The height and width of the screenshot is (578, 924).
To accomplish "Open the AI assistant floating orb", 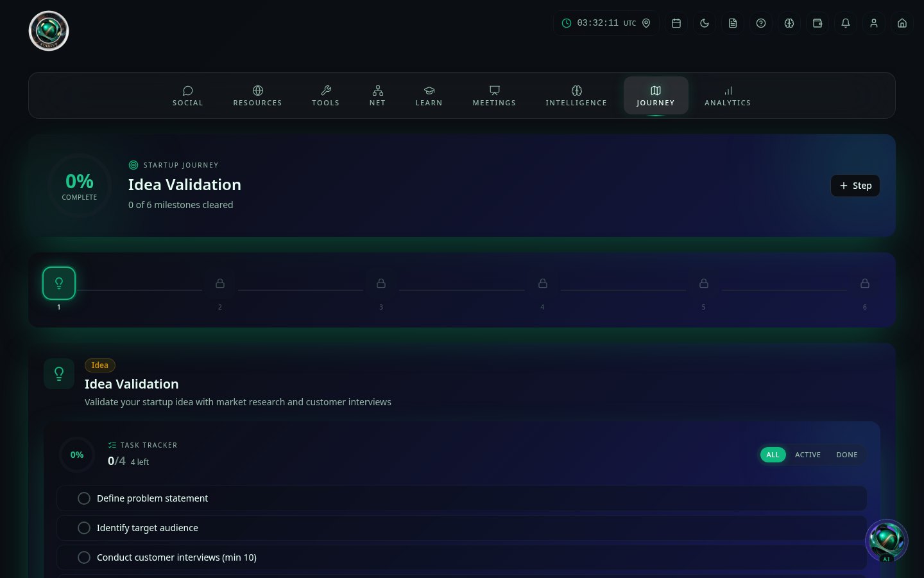I will pos(887,541).
